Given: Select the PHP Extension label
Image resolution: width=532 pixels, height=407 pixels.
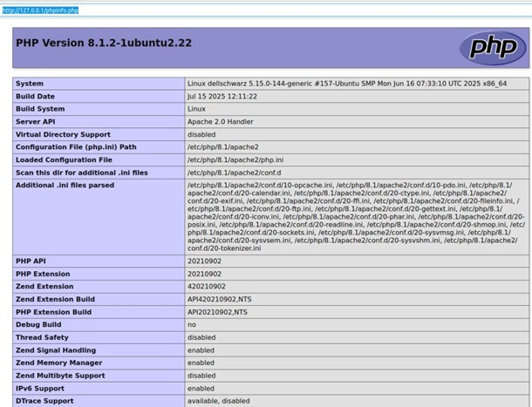Looking at the screenshot, I should 43,274.
